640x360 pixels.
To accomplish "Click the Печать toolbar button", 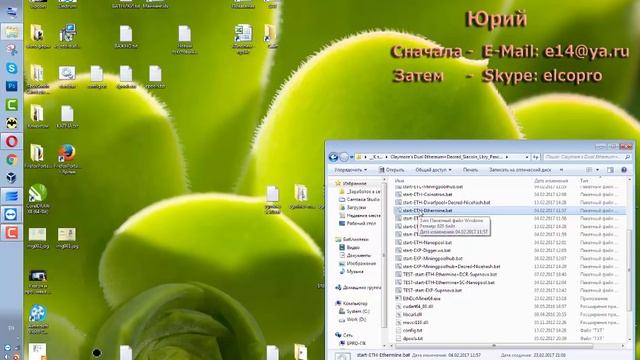I will click(470, 170).
